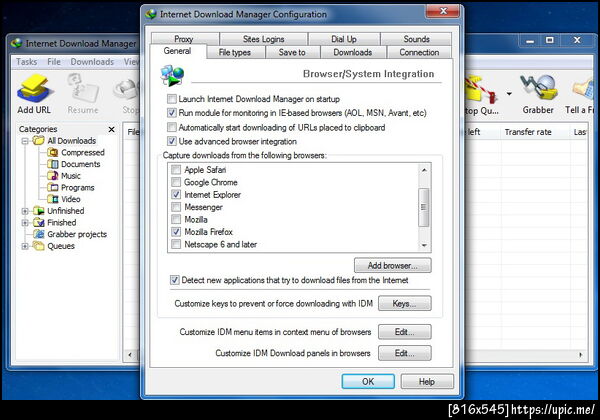Click the Help button
Screen dimensions: 600x420
coord(427,381)
